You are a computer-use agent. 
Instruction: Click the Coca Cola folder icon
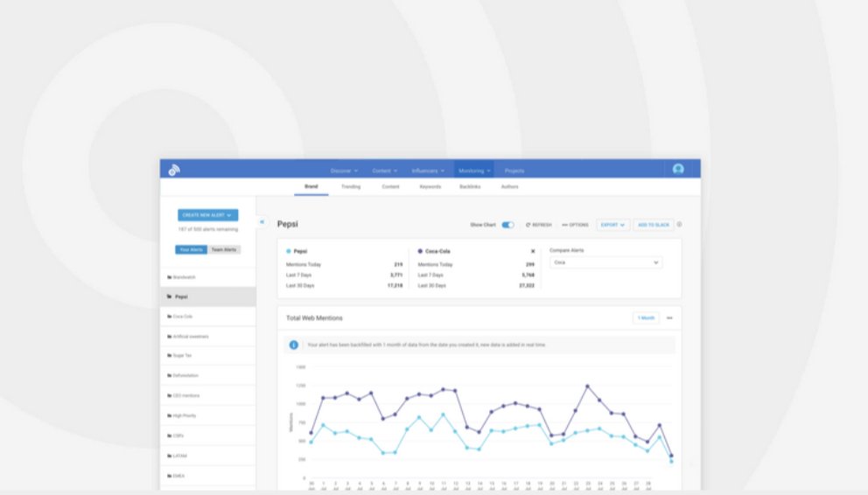coord(170,317)
